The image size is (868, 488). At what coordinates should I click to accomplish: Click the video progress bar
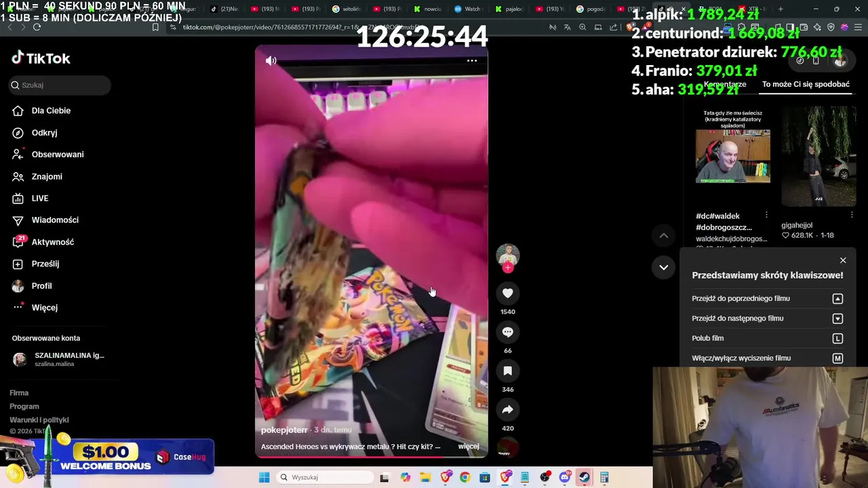click(371, 456)
